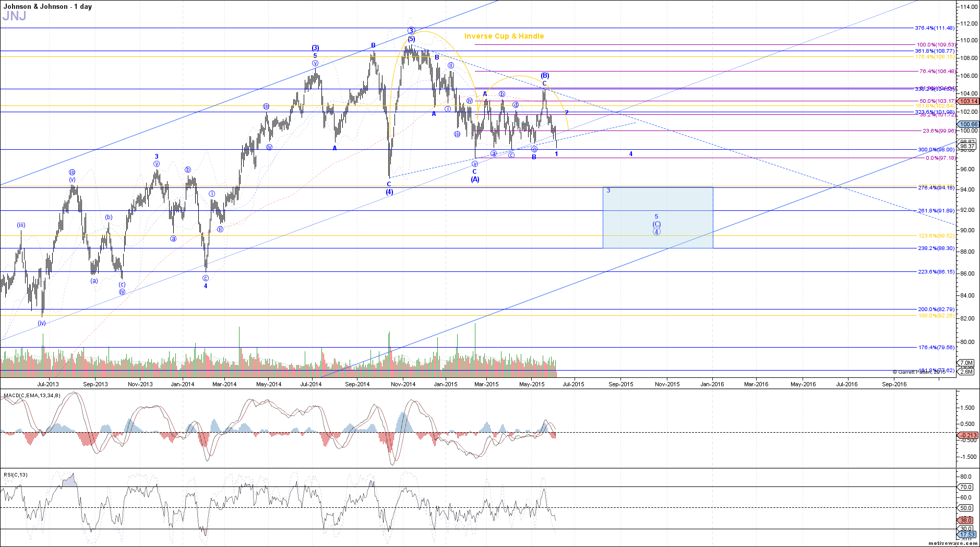980x547 pixels.
Task: Click the 50.0%(103.17) retracement label
Action: (937, 101)
